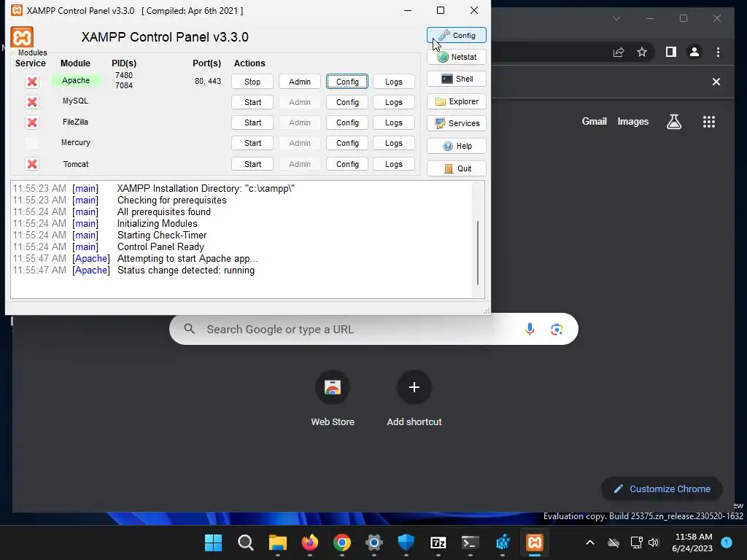The image size is (747, 560).
Task: Bookmark this tab with star icon
Action: 642,52
